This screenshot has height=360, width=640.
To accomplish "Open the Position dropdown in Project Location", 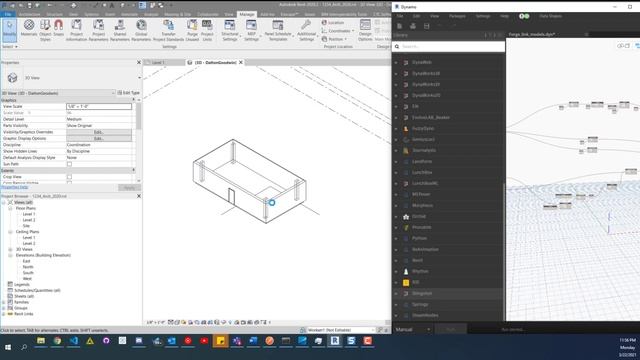I will [334, 39].
